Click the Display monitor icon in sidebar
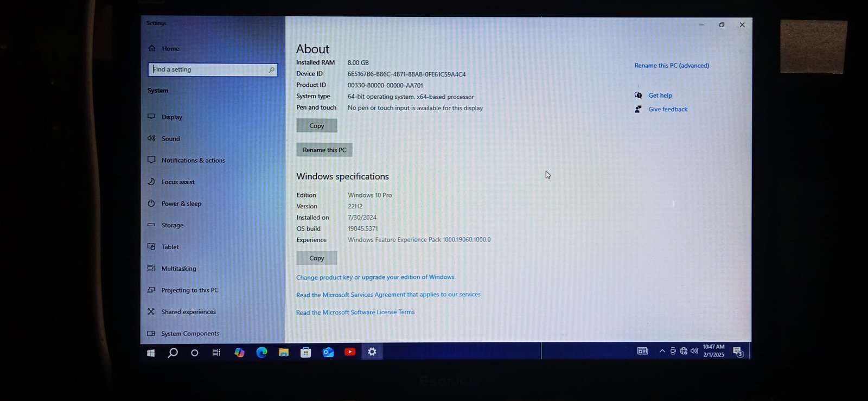 tap(151, 117)
